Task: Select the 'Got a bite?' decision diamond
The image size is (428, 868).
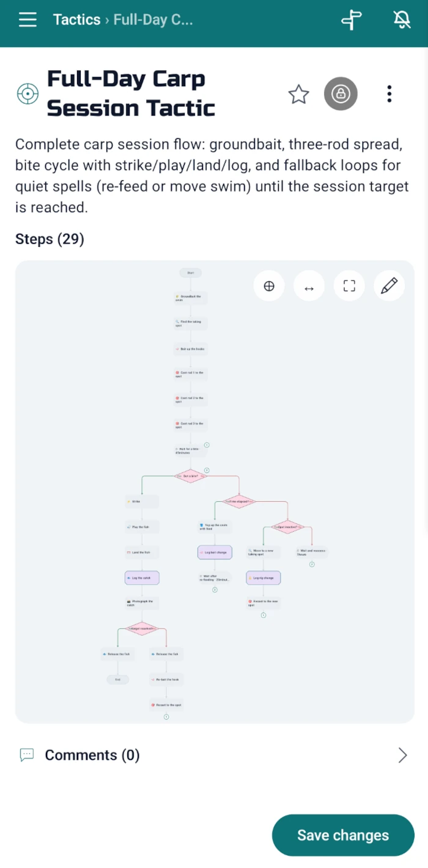Action: click(x=190, y=476)
